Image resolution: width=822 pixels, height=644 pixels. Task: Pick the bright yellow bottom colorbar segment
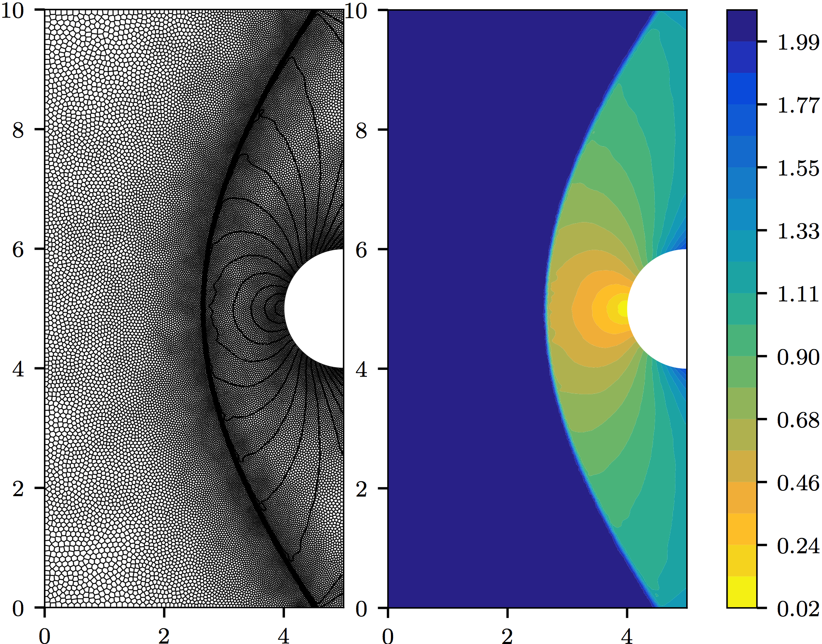click(742, 592)
